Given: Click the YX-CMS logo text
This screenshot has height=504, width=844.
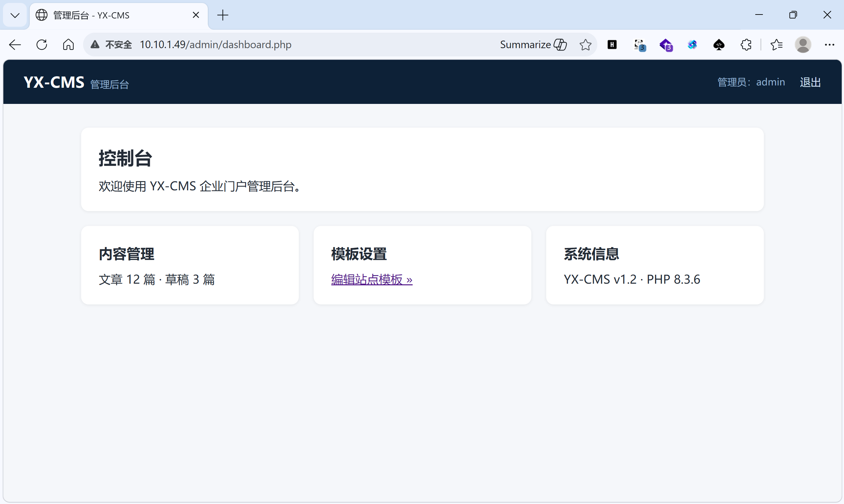Looking at the screenshot, I should tap(54, 82).
